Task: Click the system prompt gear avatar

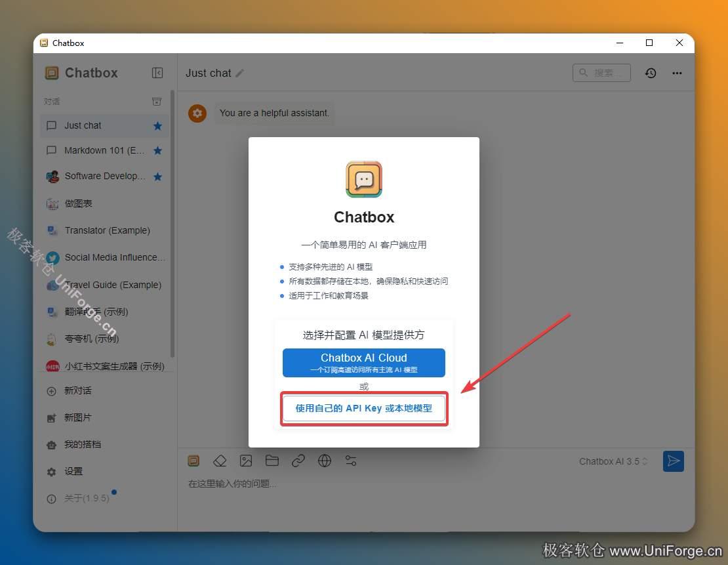Action: 197,113
